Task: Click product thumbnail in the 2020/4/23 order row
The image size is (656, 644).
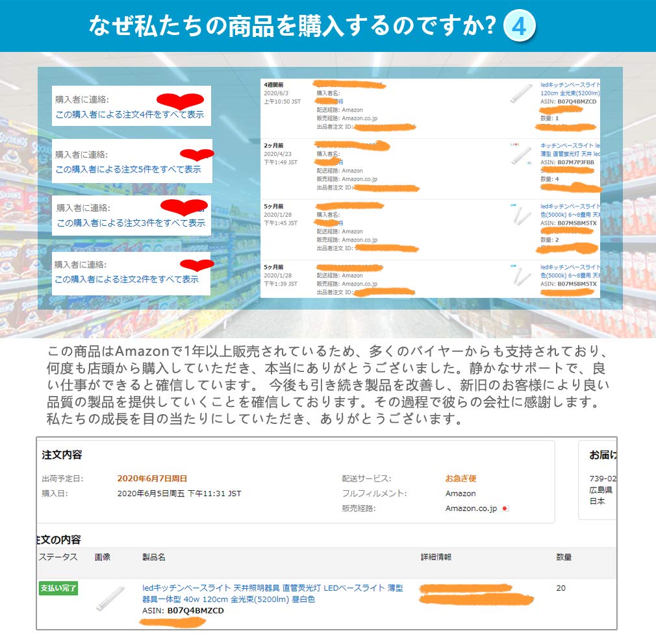Action: pos(521,155)
